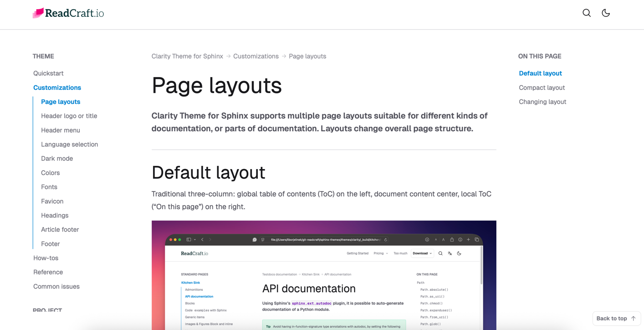The image size is (644, 330).
Task: Open the site search
Action: click(587, 13)
